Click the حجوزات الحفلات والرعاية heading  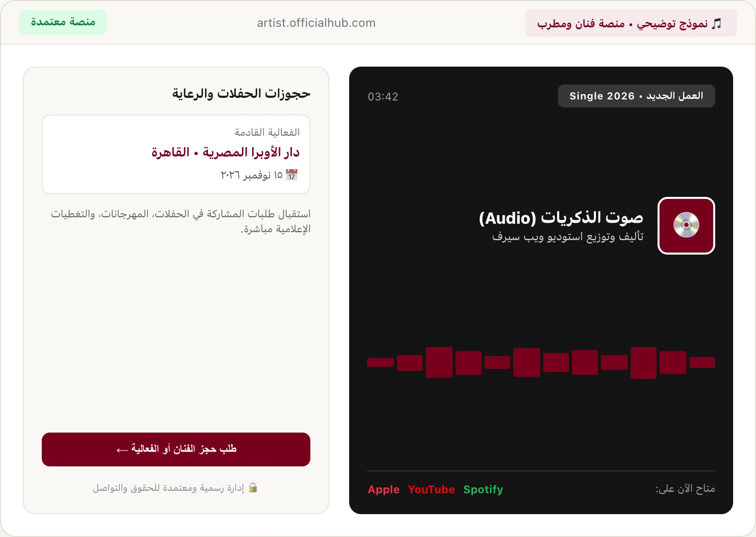(x=241, y=93)
